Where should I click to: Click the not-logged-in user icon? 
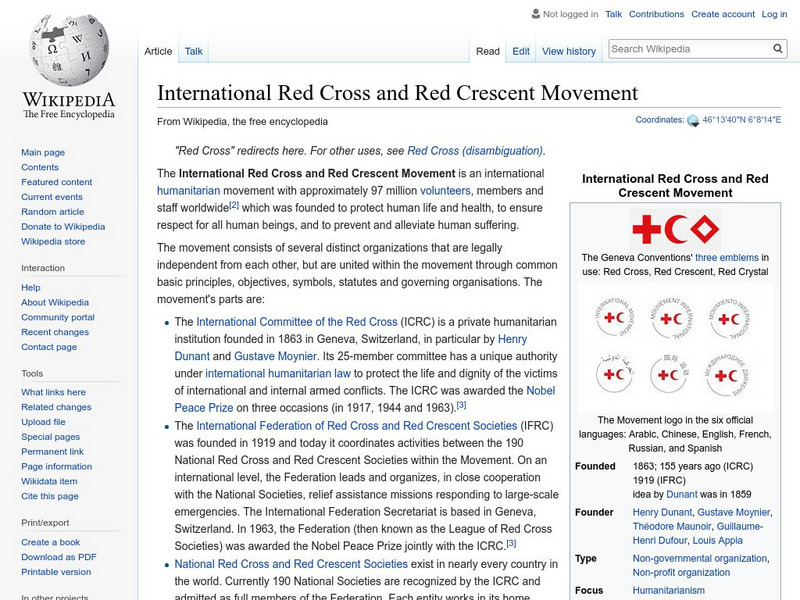click(536, 14)
